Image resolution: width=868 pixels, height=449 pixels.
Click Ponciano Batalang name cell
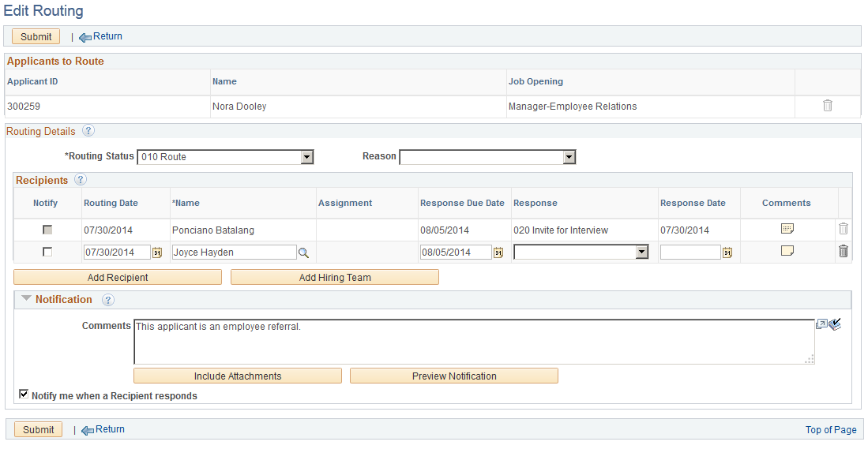(213, 230)
